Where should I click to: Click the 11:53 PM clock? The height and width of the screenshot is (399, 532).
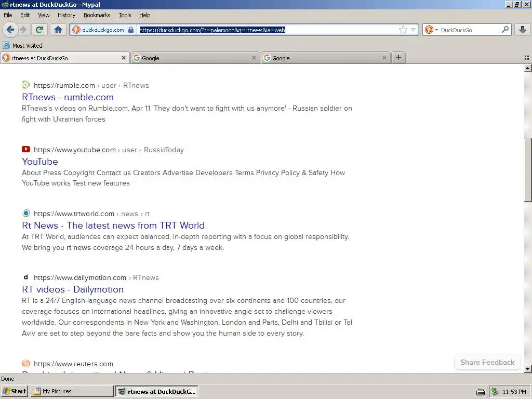tap(514, 392)
